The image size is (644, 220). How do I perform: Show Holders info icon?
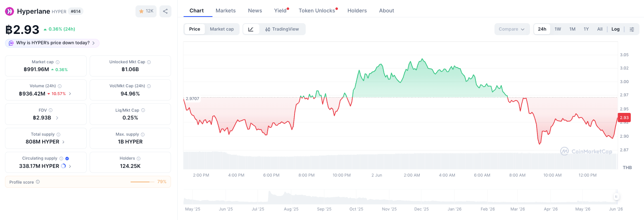point(138,158)
